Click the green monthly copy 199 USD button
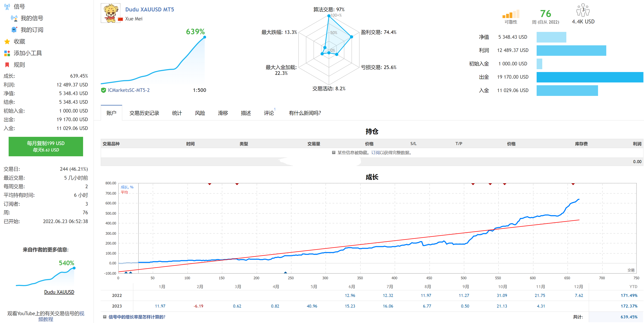Viewport: 644px width, 323px height. coord(46,146)
